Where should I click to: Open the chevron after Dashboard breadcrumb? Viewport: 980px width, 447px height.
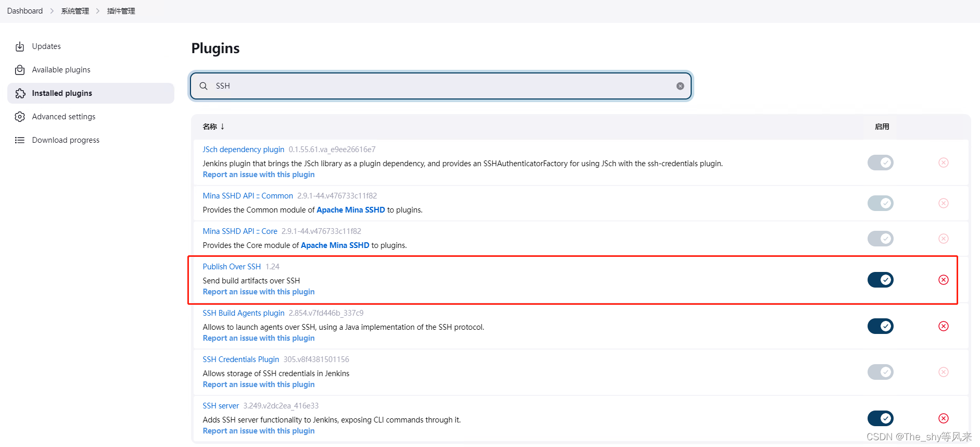click(52, 11)
